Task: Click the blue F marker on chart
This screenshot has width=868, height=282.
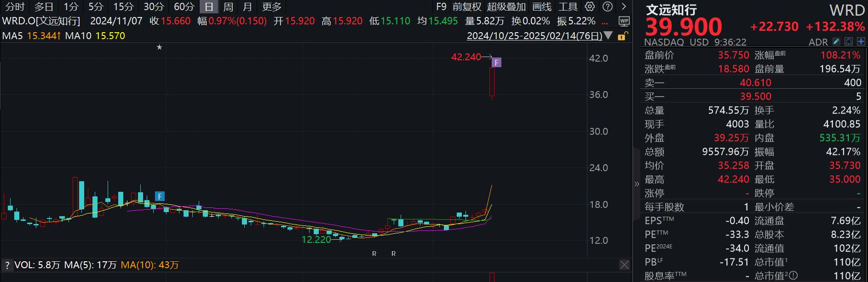Action: (x=160, y=196)
